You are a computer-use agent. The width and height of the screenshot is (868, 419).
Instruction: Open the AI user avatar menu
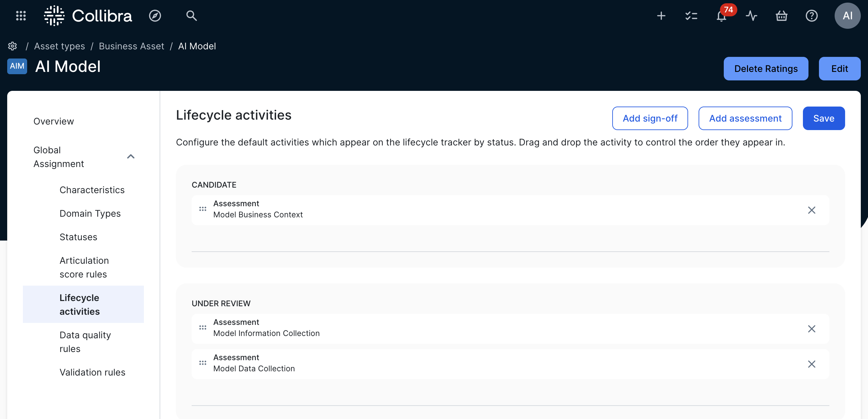tap(847, 15)
